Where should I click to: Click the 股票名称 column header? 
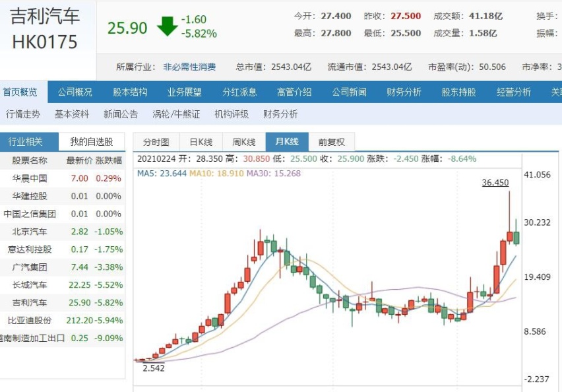click(x=30, y=160)
